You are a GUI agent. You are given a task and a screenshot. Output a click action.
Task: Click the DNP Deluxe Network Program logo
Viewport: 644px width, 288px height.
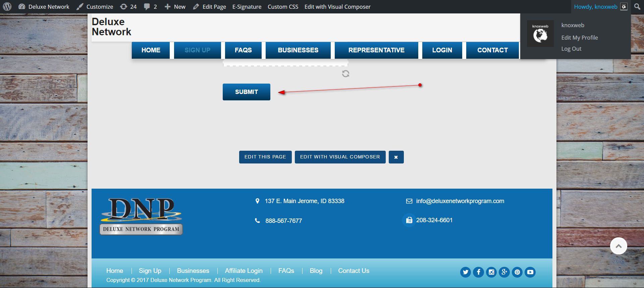[141, 216]
